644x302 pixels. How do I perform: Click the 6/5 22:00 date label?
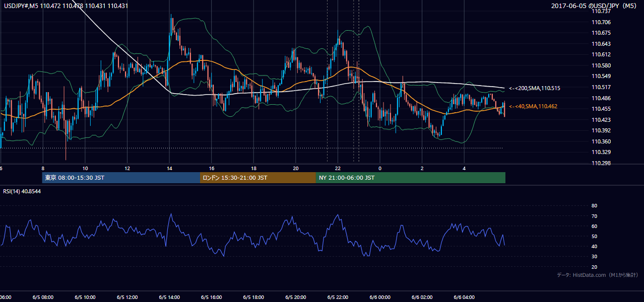(338, 297)
